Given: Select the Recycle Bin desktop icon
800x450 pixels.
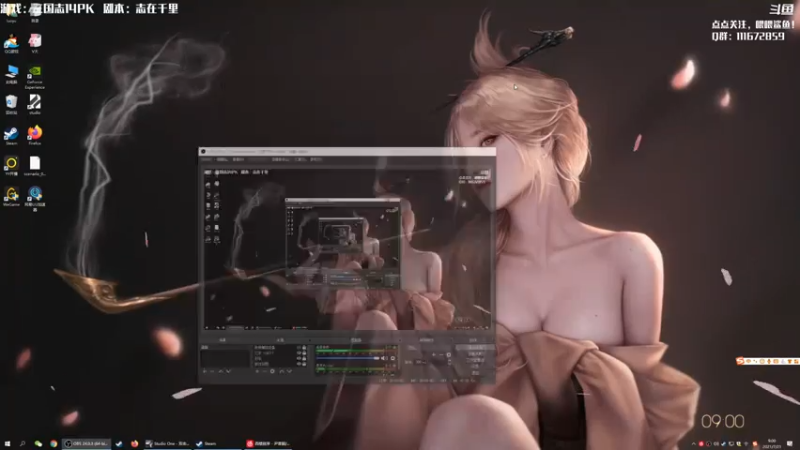Looking at the screenshot, I should (x=11, y=104).
